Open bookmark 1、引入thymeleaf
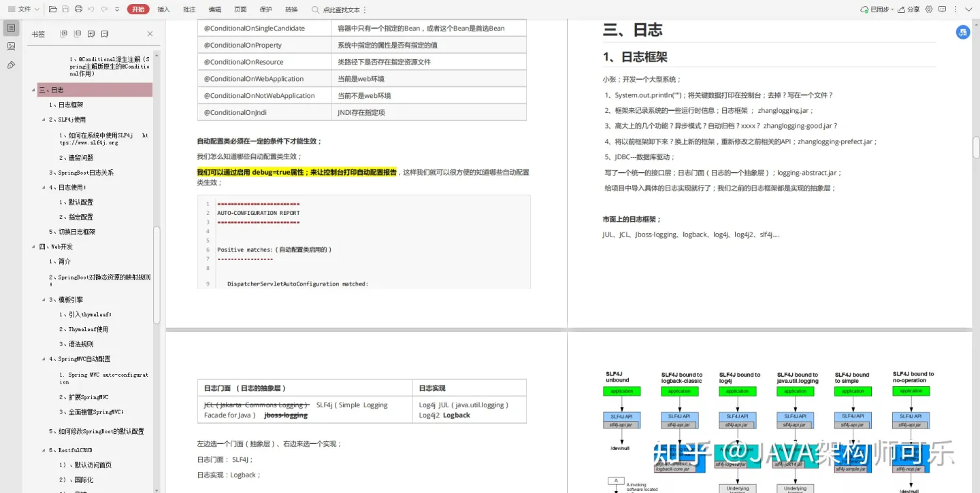Screen dimensions: 980x493 (85, 315)
